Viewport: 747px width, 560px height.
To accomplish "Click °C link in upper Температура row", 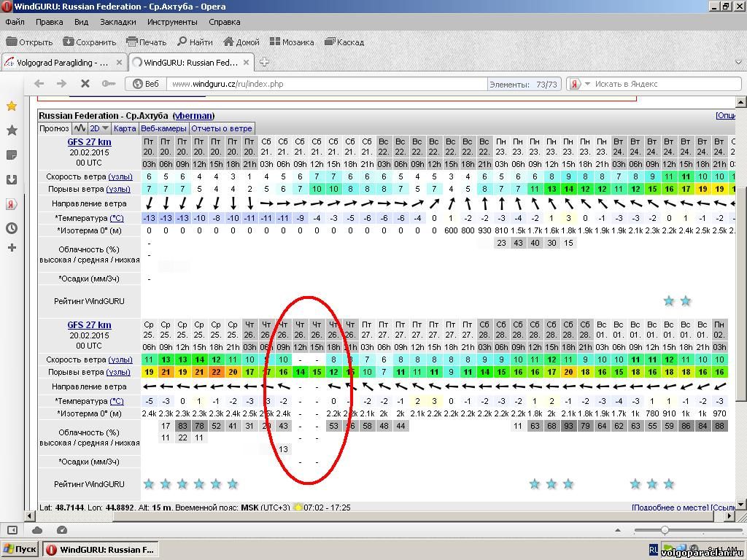I will [117, 218].
